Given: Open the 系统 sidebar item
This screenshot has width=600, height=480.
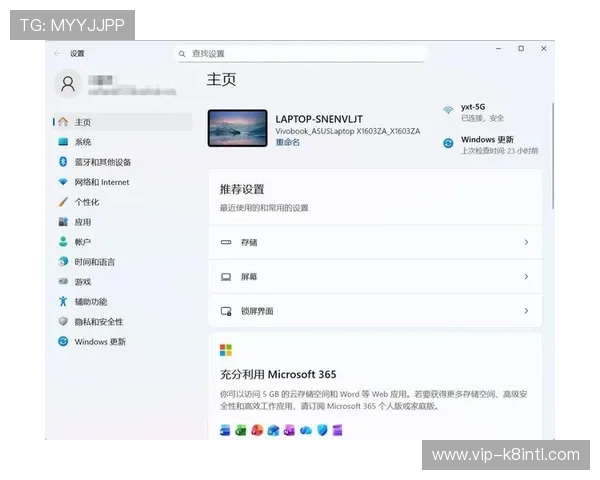Looking at the screenshot, I should [122, 142].
